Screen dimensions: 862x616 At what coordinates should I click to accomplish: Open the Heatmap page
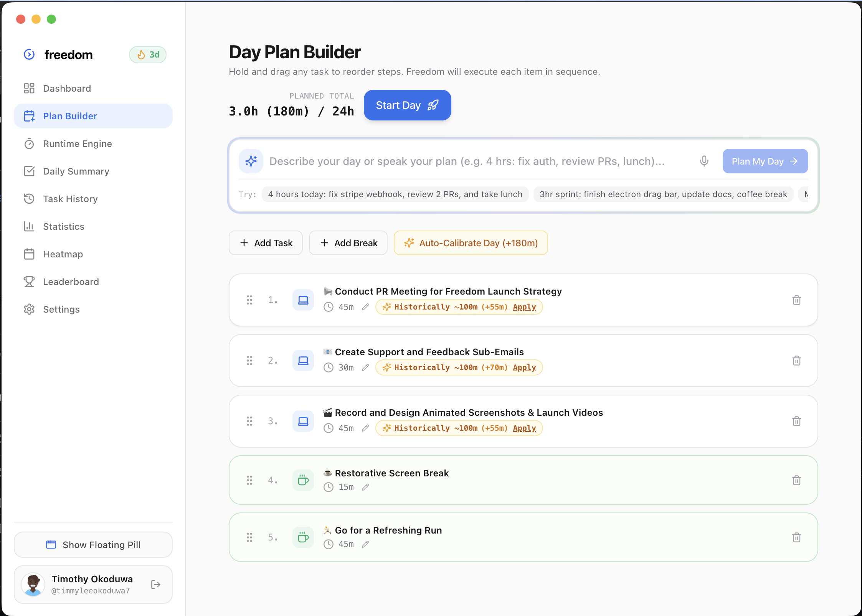[x=93, y=254]
